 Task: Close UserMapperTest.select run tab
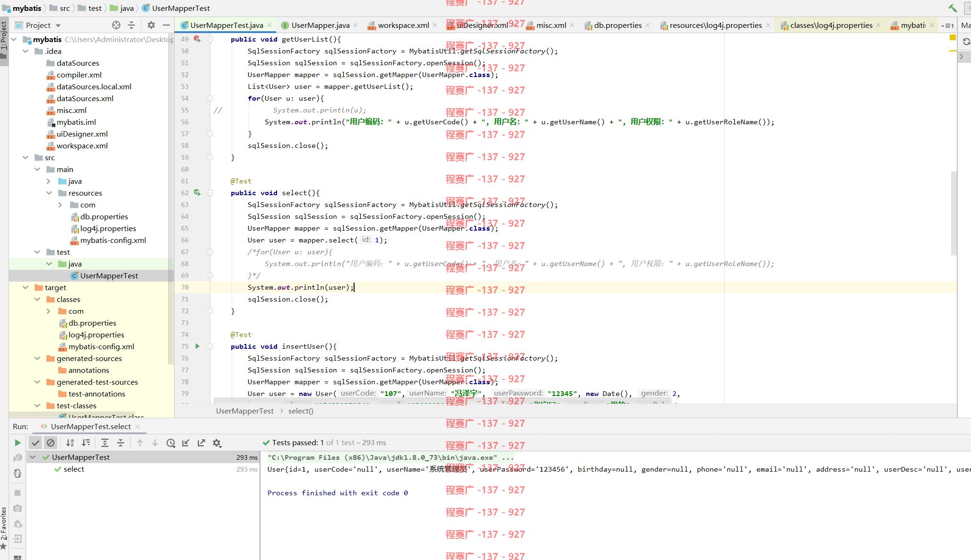pyautogui.click(x=138, y=427)
